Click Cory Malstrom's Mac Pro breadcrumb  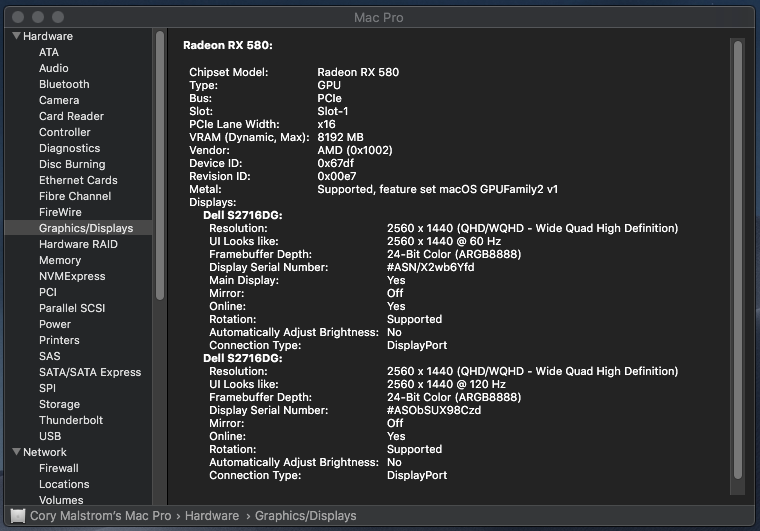(x=100, y=515)
